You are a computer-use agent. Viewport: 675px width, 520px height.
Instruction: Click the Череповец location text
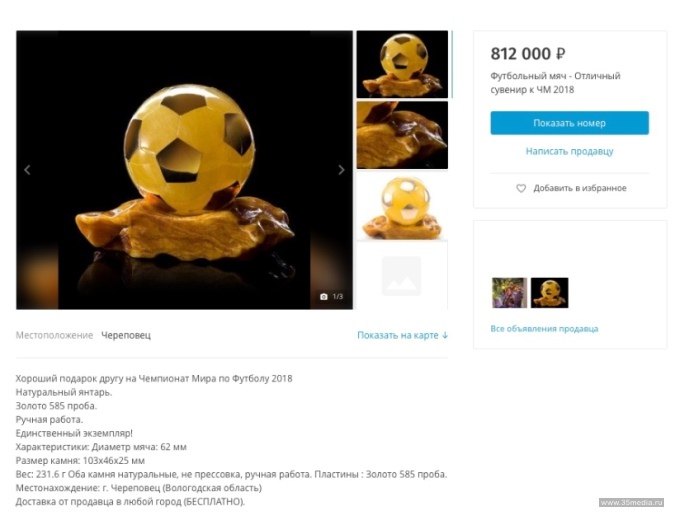126,335
